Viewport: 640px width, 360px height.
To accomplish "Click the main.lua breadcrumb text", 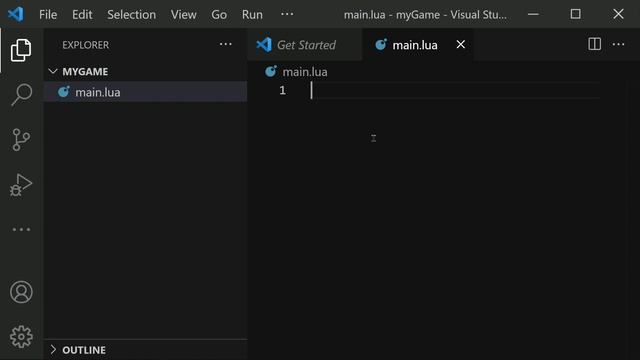I will [x=305, y=72].
